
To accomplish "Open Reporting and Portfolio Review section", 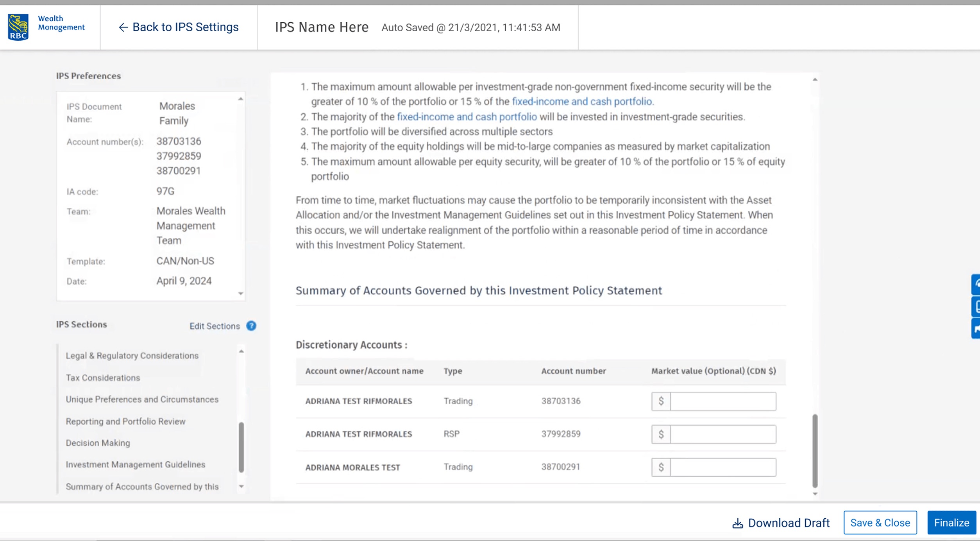I will point(125,421).
